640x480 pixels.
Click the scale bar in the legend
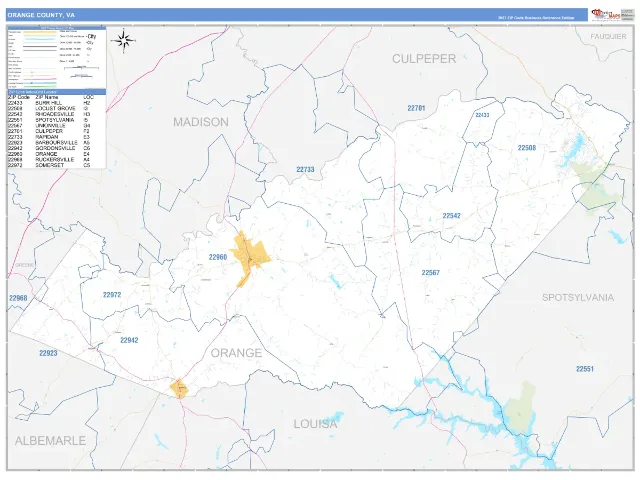(x=81, y=68)
